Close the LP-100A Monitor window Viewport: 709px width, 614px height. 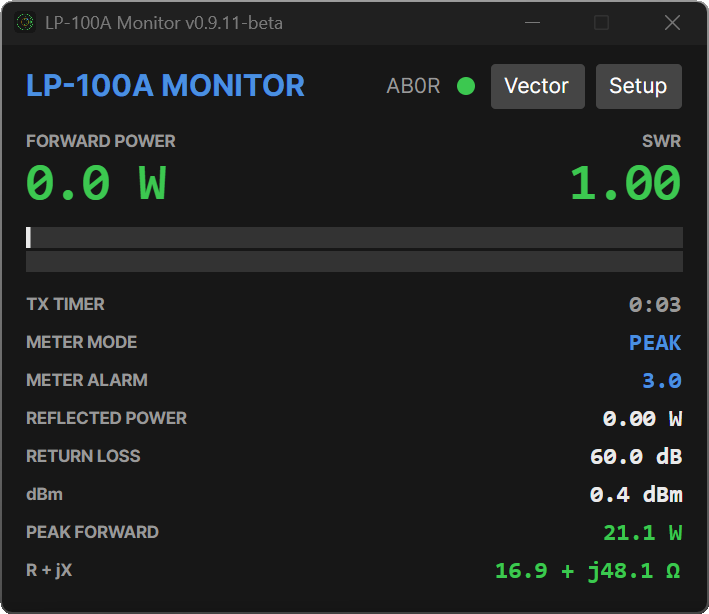(x=672, y=22)
